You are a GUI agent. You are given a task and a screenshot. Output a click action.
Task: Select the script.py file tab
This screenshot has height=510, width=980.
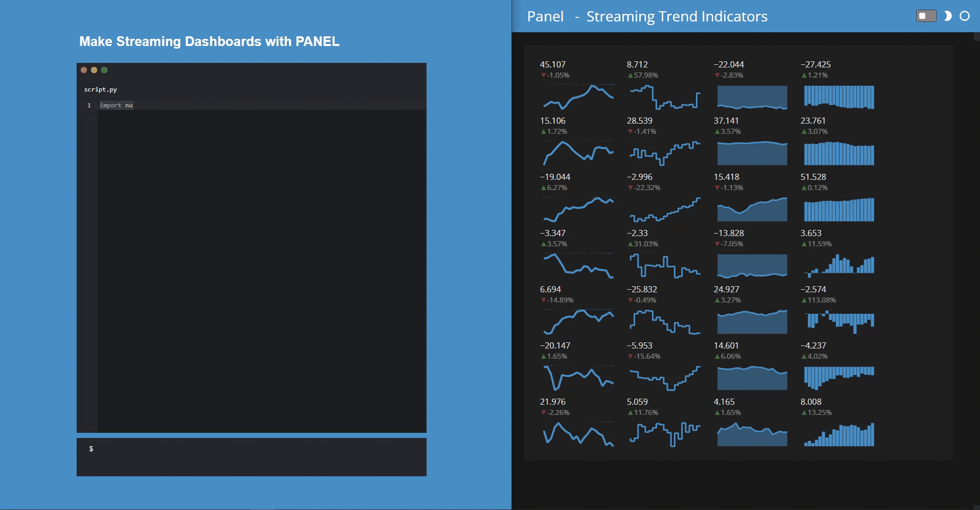point(101,89)
